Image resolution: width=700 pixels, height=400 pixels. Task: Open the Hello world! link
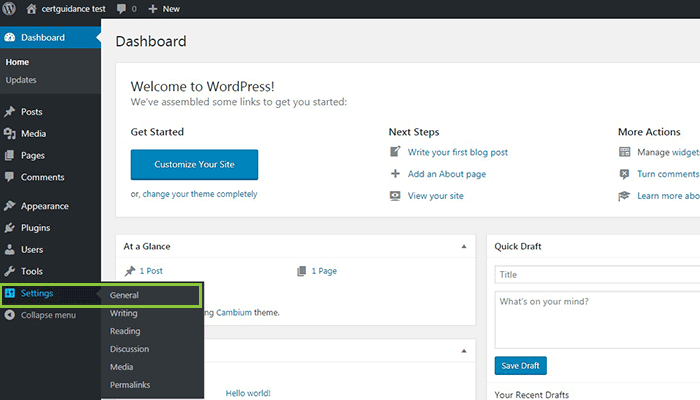click(x=248, y=393)
